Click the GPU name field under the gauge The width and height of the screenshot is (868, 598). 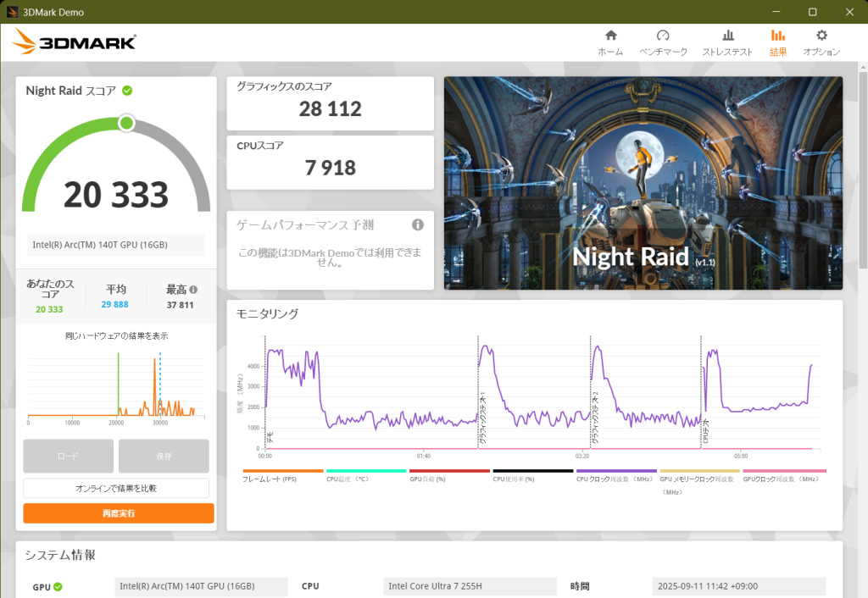(x=116, y=245)
